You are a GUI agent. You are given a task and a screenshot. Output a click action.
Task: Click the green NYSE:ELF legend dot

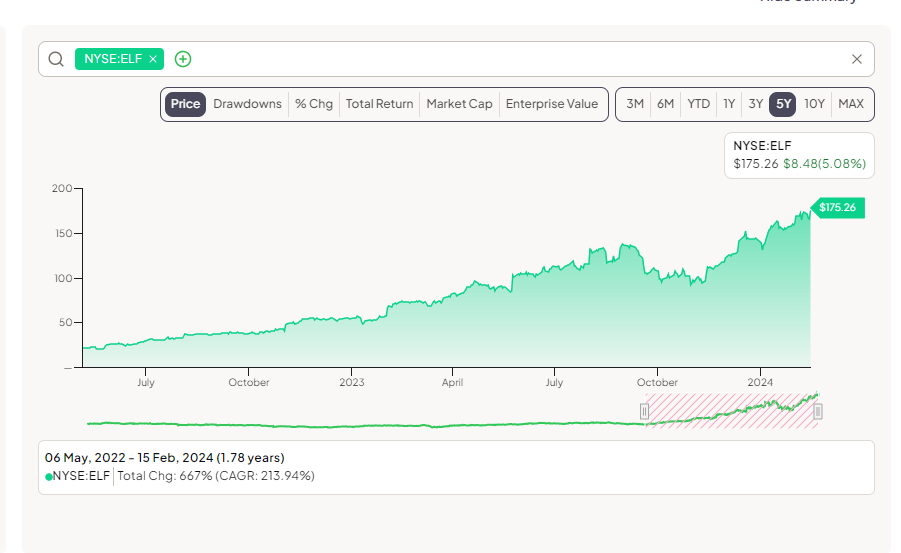pyautogui.click(x=49, y=477)
